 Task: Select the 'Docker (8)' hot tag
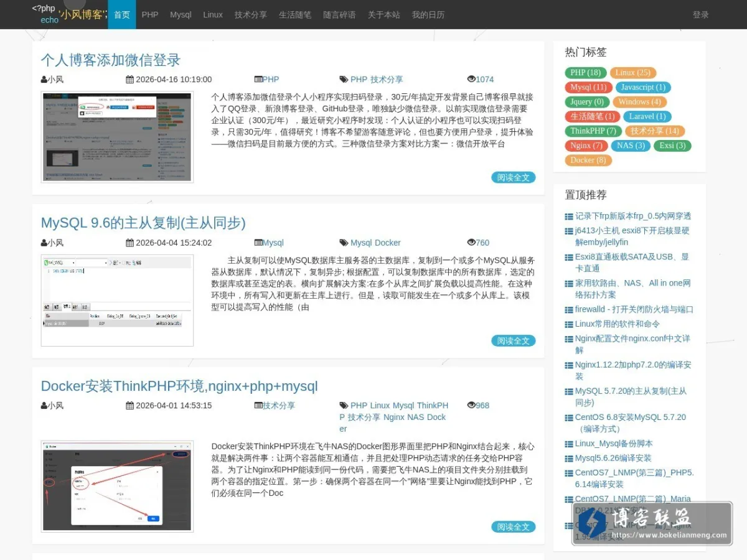point(588,160)
